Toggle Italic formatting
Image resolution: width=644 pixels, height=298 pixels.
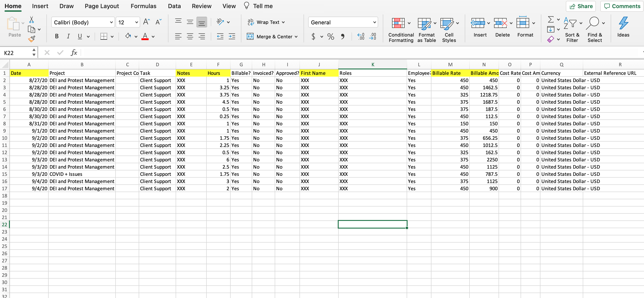click(68, 37)
